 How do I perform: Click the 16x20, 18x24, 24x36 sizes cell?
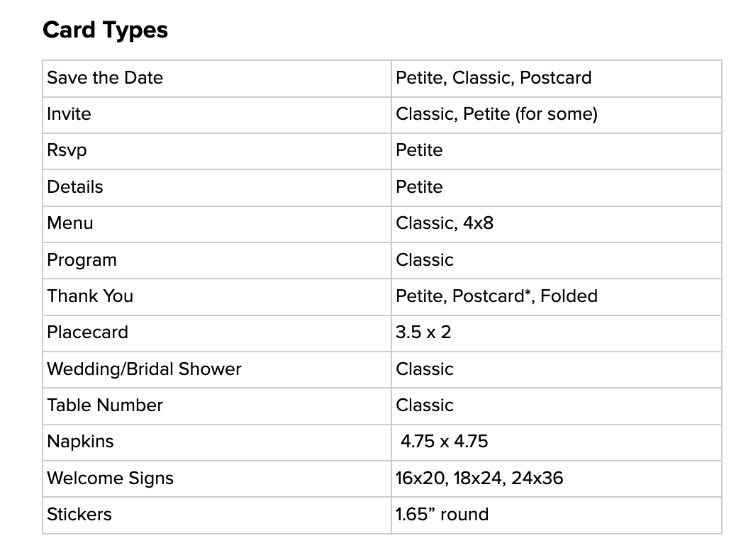(479, 478)
